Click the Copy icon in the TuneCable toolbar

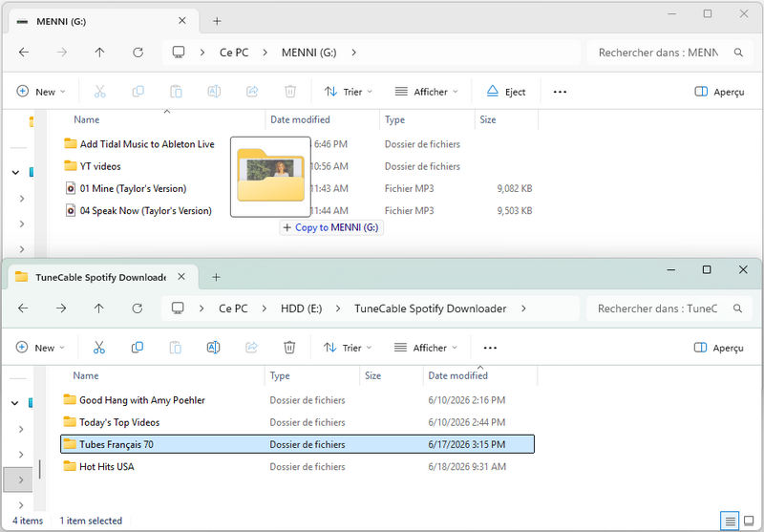coord(138,348)
